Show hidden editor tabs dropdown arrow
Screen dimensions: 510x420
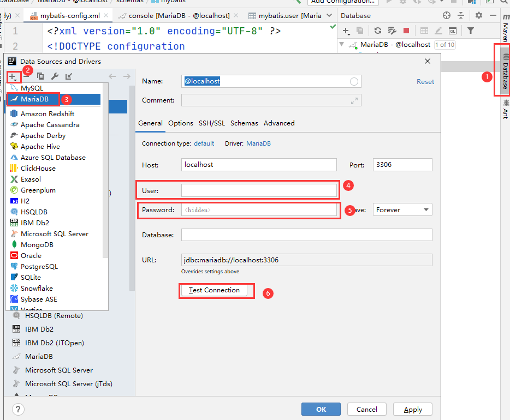click(x=329, y=15)
